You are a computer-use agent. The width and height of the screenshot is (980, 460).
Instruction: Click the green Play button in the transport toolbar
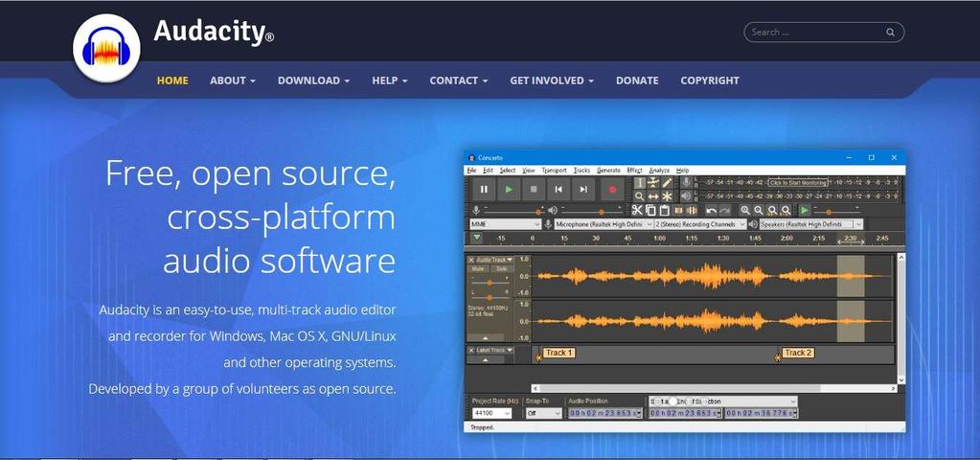pyautogui.click(x=509, y=190)
